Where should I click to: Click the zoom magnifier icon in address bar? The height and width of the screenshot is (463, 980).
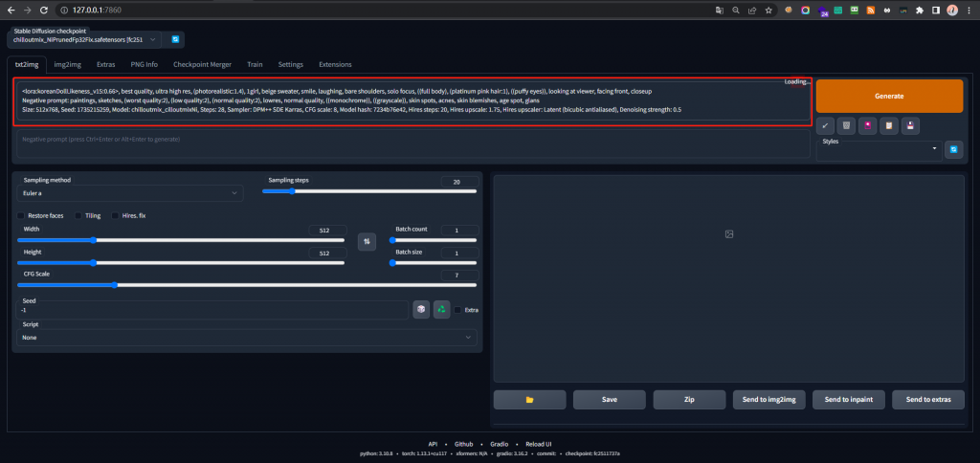(x=736, y=10)
